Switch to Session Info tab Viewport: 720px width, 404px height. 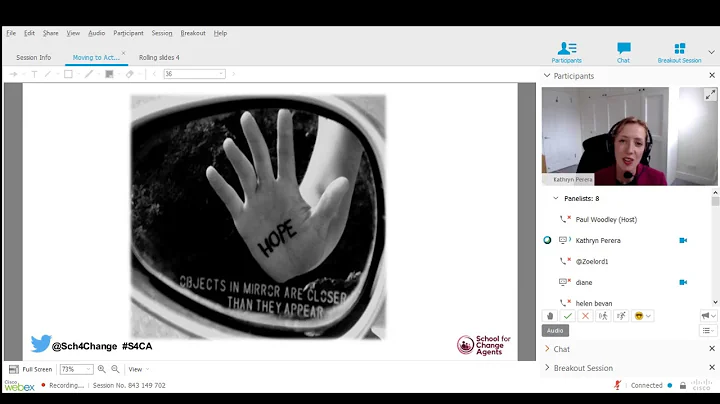tap(34, 57)
